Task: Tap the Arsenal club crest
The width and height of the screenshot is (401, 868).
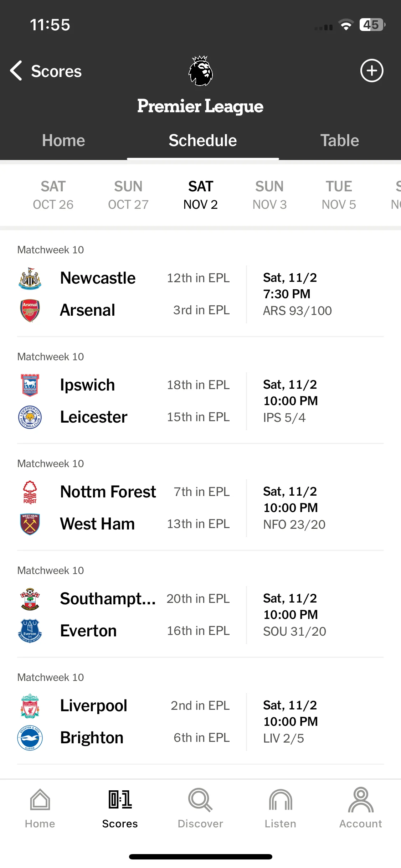Action: coord(30,310)
